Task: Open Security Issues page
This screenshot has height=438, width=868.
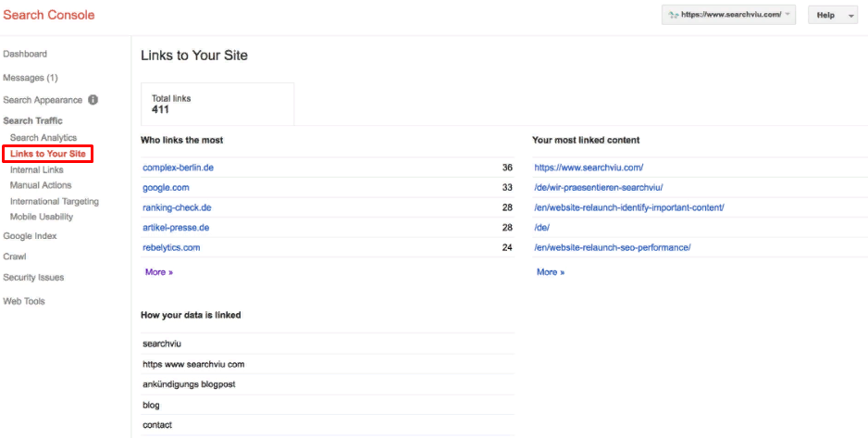Action: 33,278
